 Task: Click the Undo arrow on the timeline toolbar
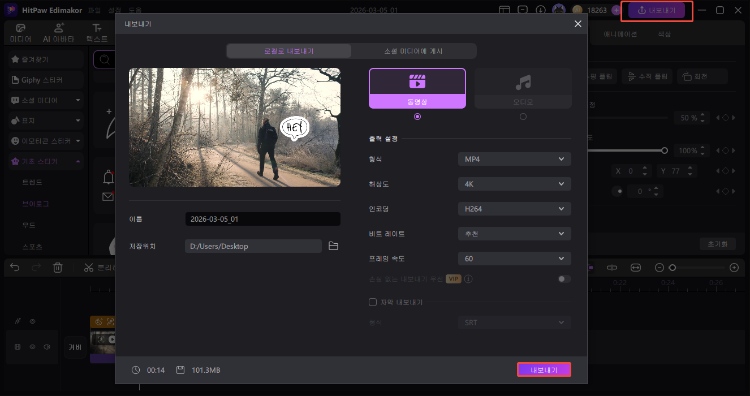coord(15,267)
